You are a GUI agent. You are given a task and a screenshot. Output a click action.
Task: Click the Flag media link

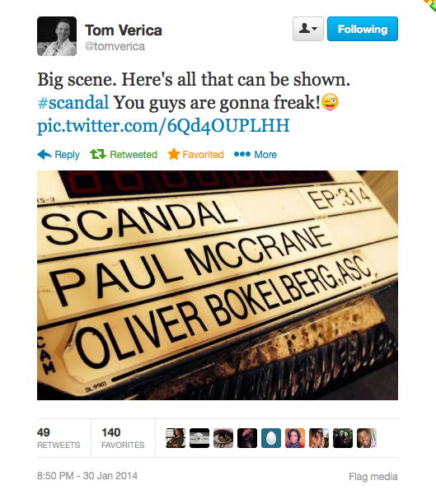[373, 476]
